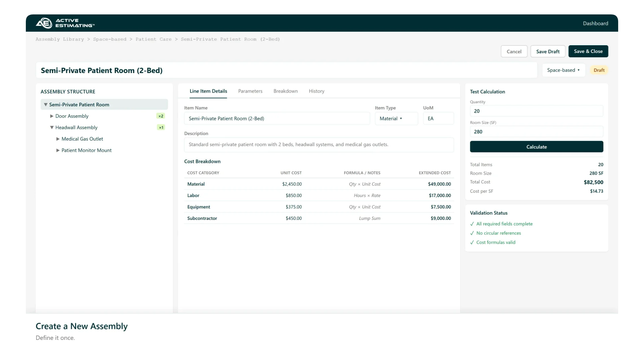Collapse the Headwall Assembly node

coord(52,127)
